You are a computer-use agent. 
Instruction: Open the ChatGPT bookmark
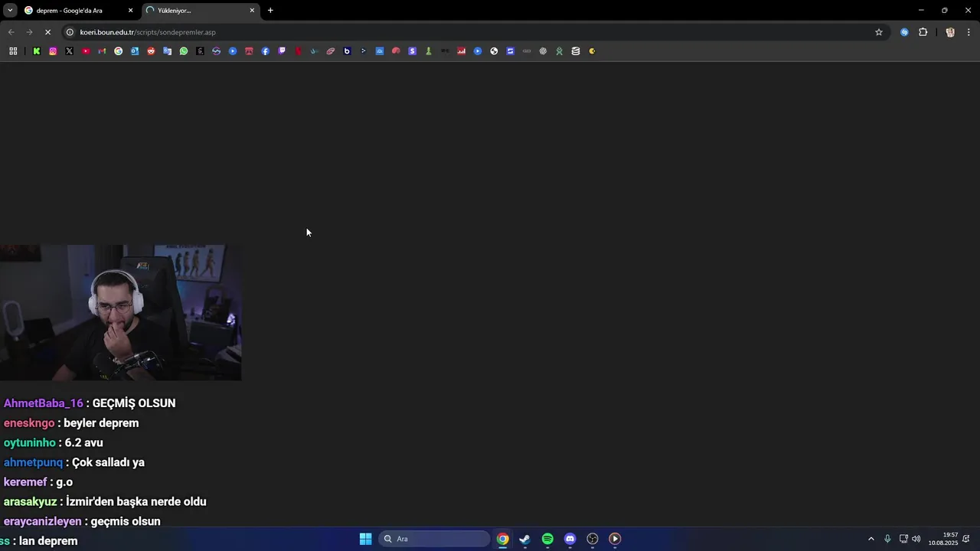click(x=543, y=51)
